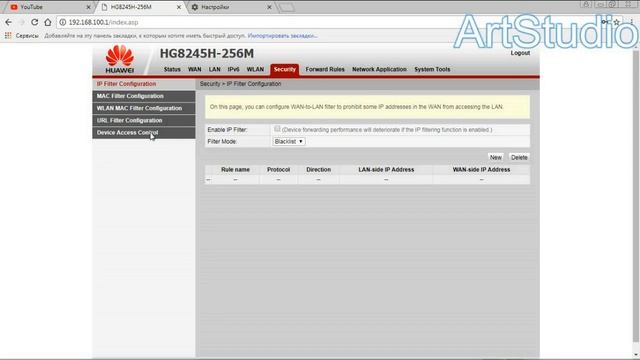Click the Delete rule button
The width and height of the screenshot is (640, 360).
[519, 157]
